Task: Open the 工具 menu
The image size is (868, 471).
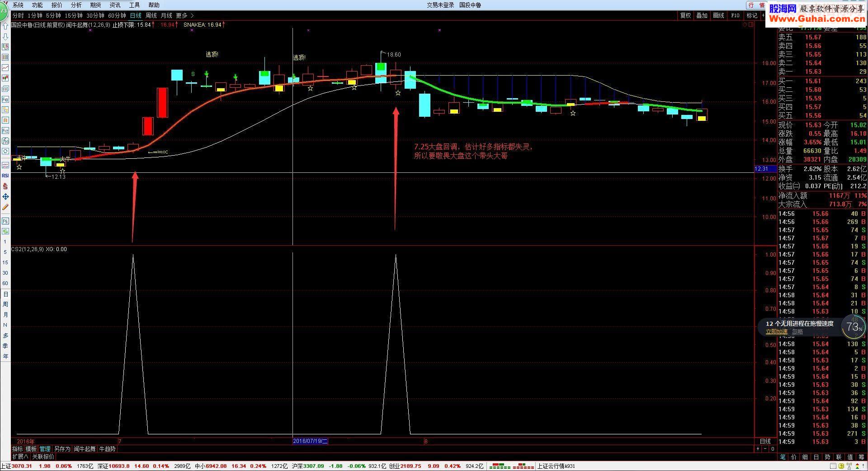Action: (x=135, y=5)
